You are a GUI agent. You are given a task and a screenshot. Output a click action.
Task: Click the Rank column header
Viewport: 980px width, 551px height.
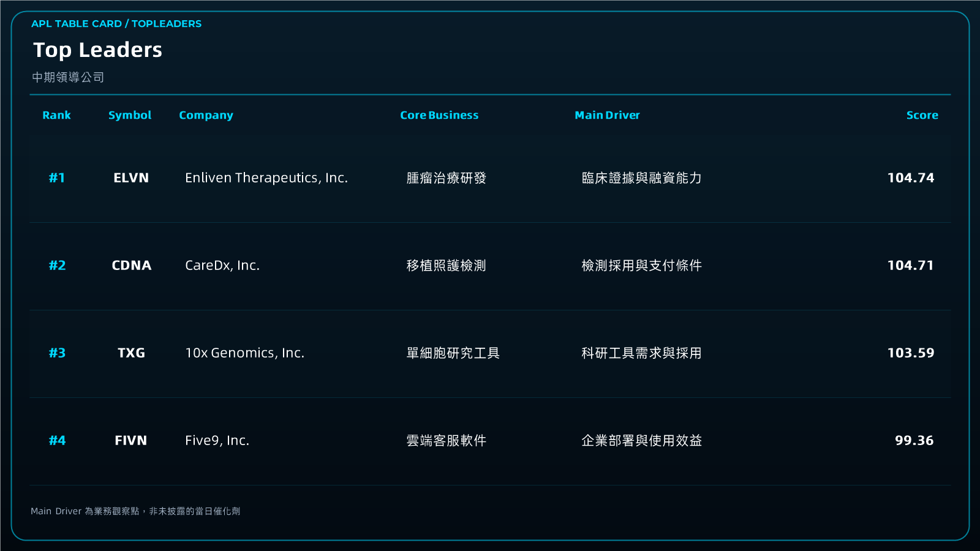point(56,115)
